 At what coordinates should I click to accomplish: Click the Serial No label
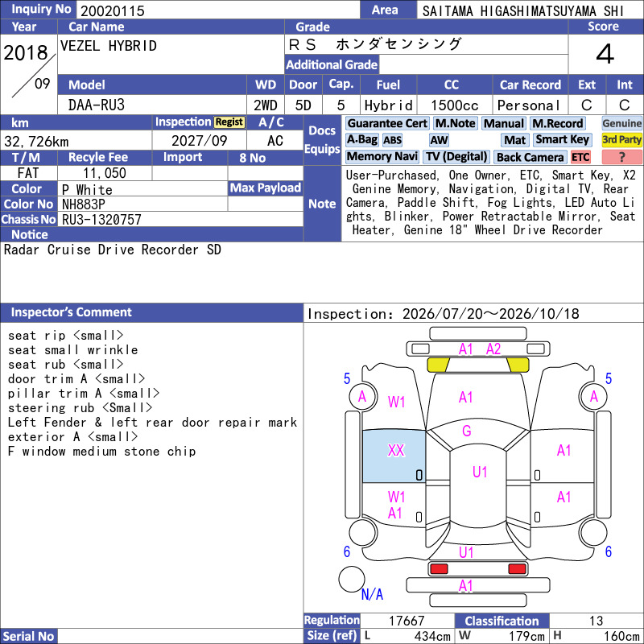tap(28, 636)
